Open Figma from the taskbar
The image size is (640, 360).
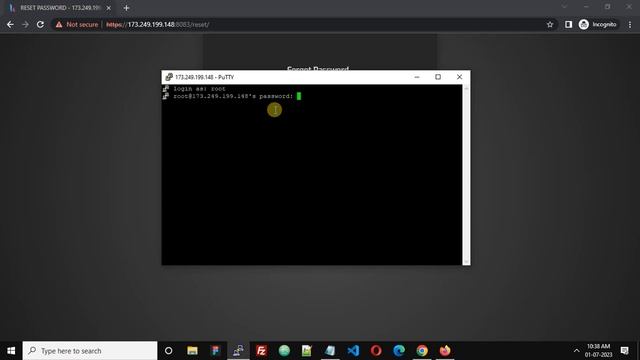216,351
